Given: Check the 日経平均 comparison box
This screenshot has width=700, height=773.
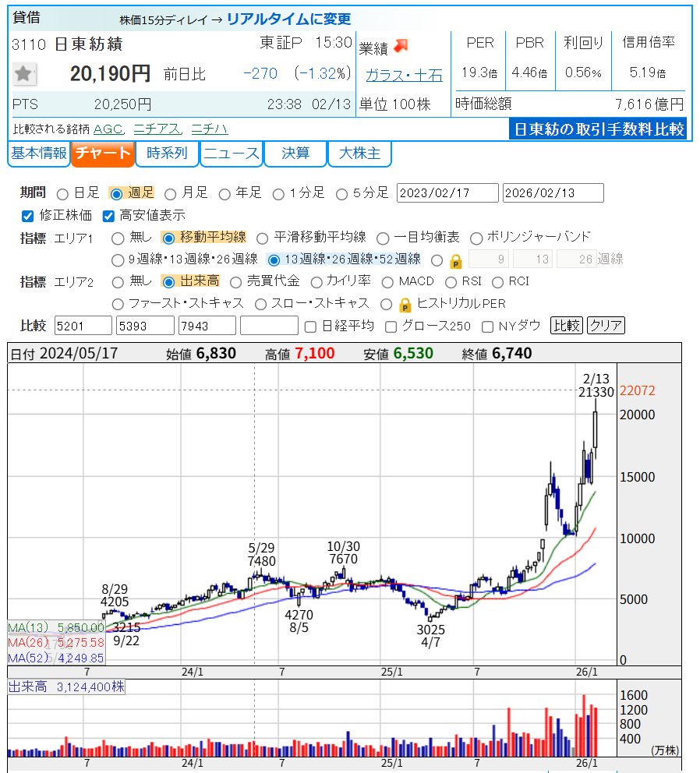Looking at the screenshot, I should click(310, 326).
